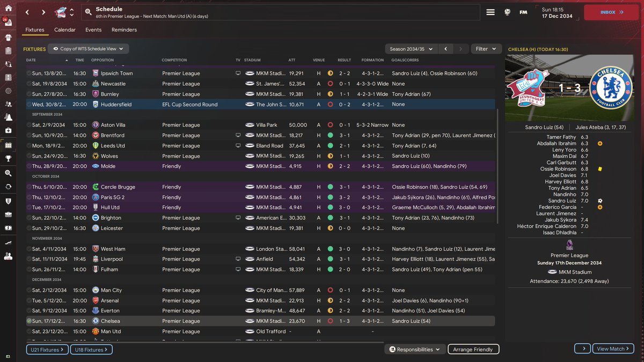The image size is (644, 362).
Task: Open the Scouting magnifier sidebar icon
Action: pos(8,173)
